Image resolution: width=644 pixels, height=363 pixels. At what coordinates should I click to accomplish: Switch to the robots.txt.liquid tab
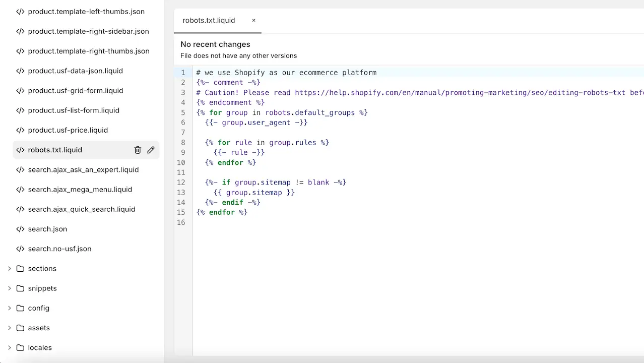209,20
